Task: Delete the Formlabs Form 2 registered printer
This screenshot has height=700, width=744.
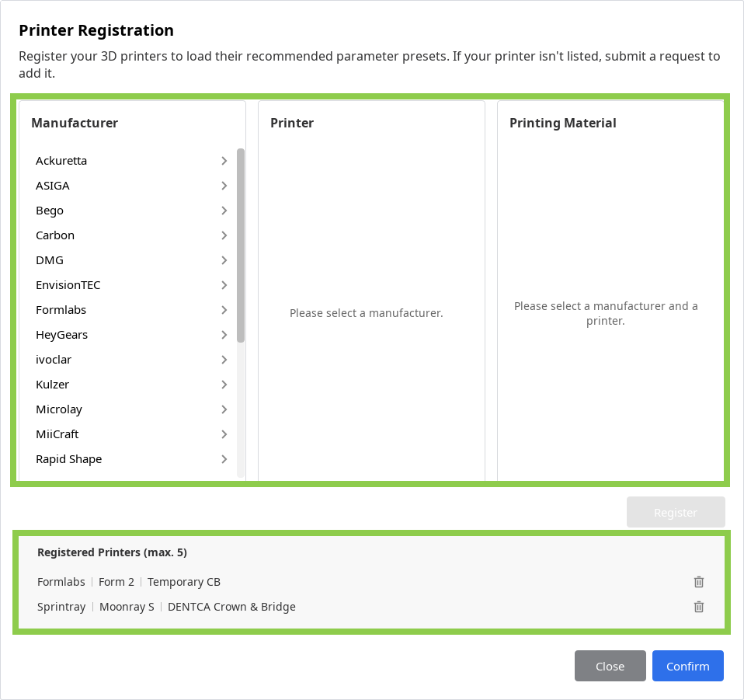Action: coord(698,582)
